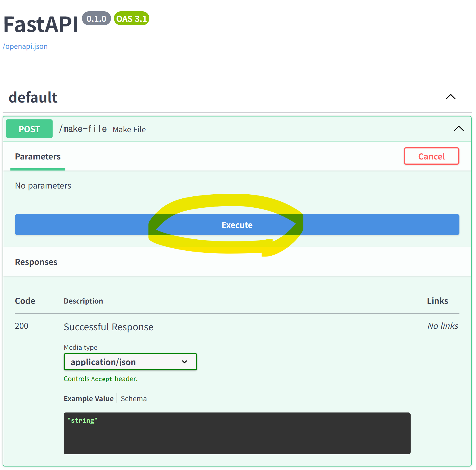Select the Example Value tab
This screenshot has height=470, width=476.
tap(89, 399)
